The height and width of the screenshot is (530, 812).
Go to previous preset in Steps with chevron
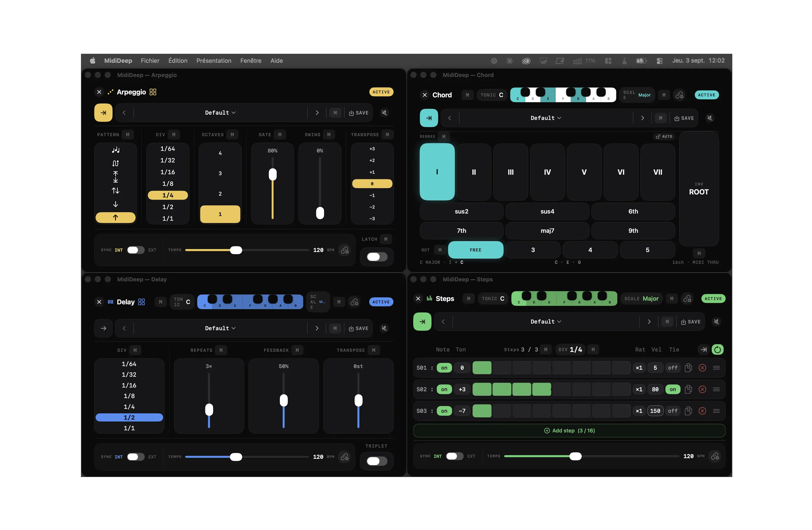[x=443, y=322]
